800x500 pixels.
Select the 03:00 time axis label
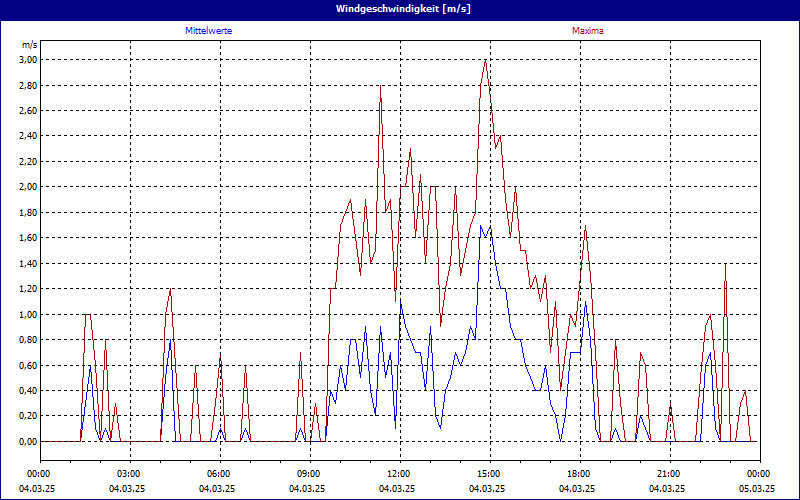[128, 474]
